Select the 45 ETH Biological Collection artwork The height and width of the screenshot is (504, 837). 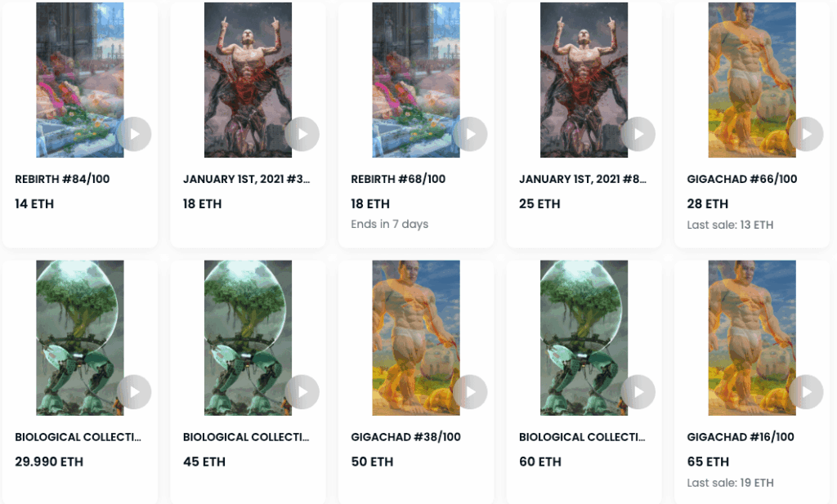248,337
